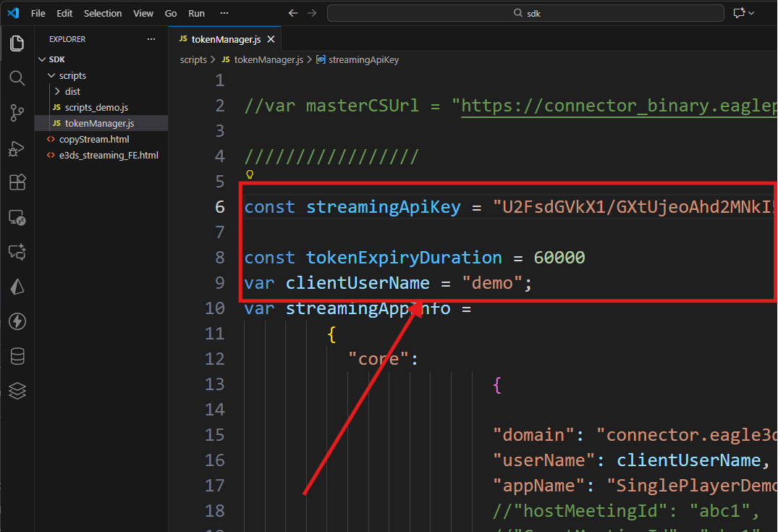Image resolution: width=778 pixels, height=532 pixels.
Task: Click the Explorer files icon
Action: point(17,43)
